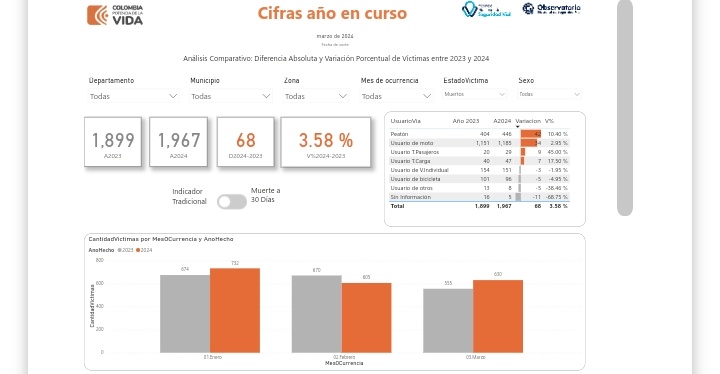
Task: Open the Municipio dropdown
Action: [x=231, y=96]
